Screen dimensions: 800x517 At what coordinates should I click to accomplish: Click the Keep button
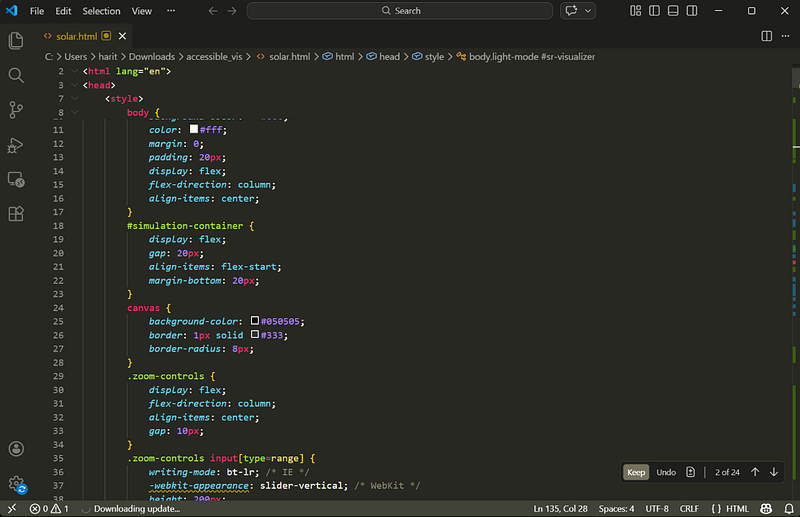tap(636, 472)
